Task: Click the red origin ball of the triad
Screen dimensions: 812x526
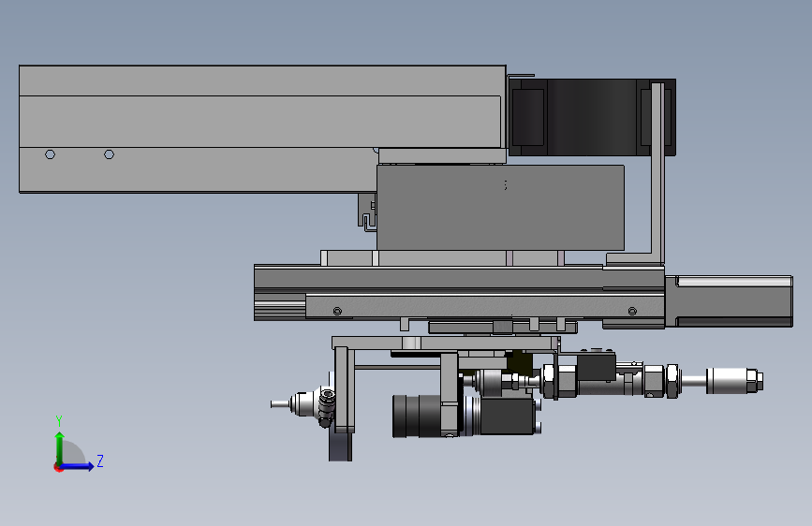Action: (58, 467)
